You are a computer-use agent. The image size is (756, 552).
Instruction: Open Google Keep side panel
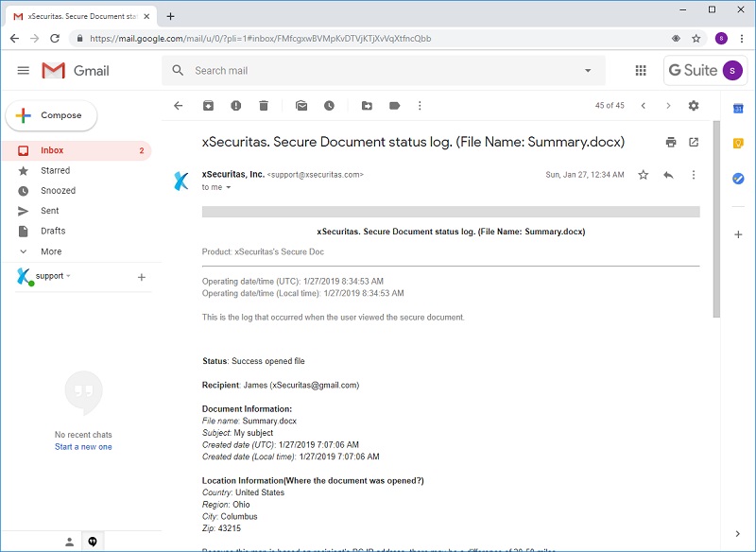click(x=738, y=143)
